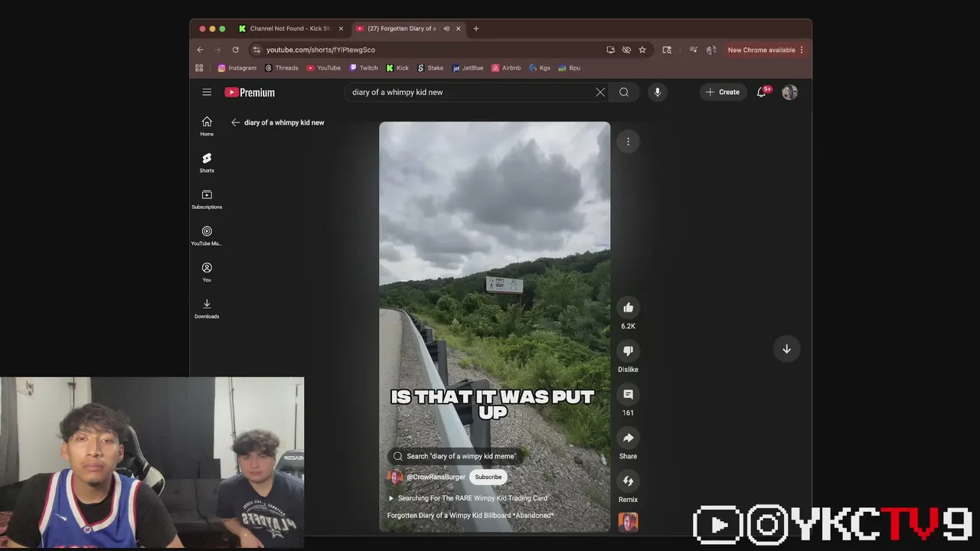Image resolution: width=980 pixels, height=551 pixels.
Task: Go to next Short with down arrow
Action: click(x=786, y=349)
